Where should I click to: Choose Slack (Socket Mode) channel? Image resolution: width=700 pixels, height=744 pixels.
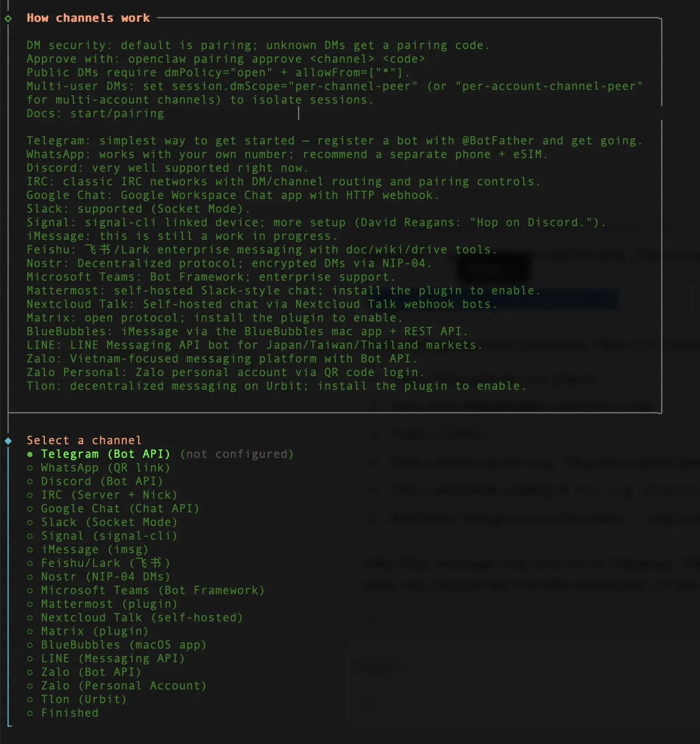point(109,522)
